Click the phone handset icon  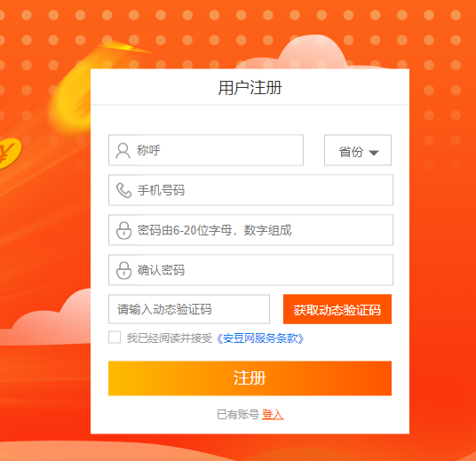pos(123,190)
